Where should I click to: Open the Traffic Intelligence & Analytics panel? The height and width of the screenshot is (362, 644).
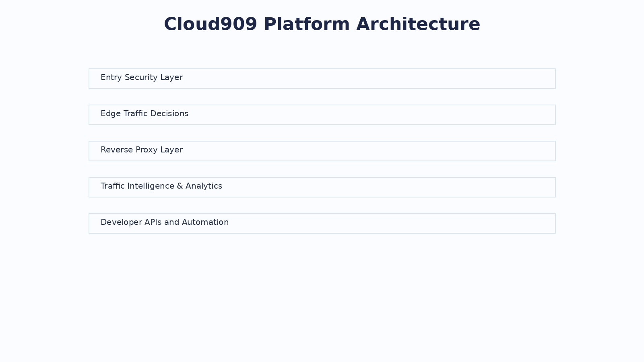[x=322, y=187]
